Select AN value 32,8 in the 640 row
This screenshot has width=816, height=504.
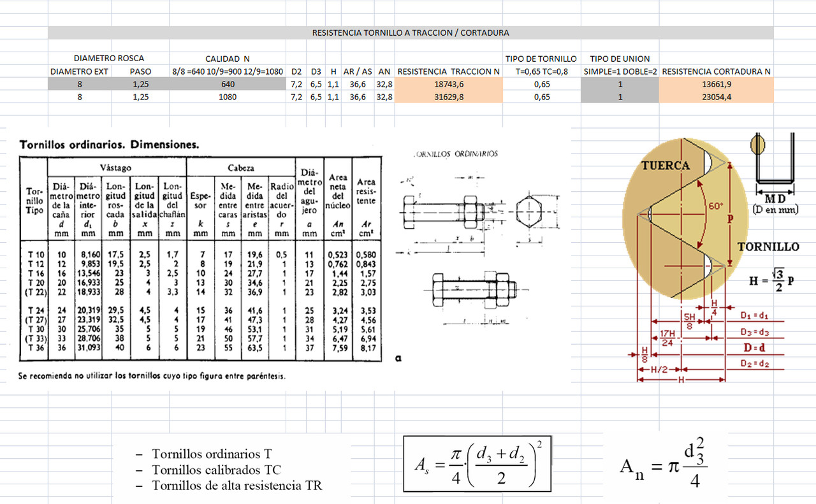click(384, 84)
